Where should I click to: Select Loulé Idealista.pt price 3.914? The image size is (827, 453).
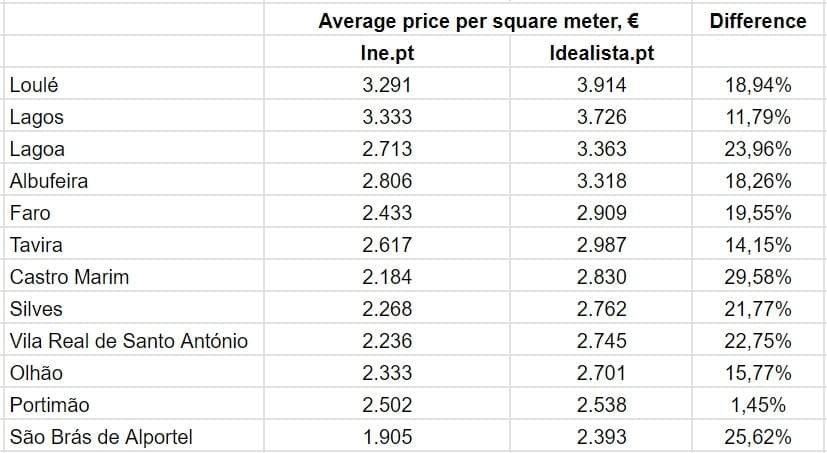tap(601, 85)
